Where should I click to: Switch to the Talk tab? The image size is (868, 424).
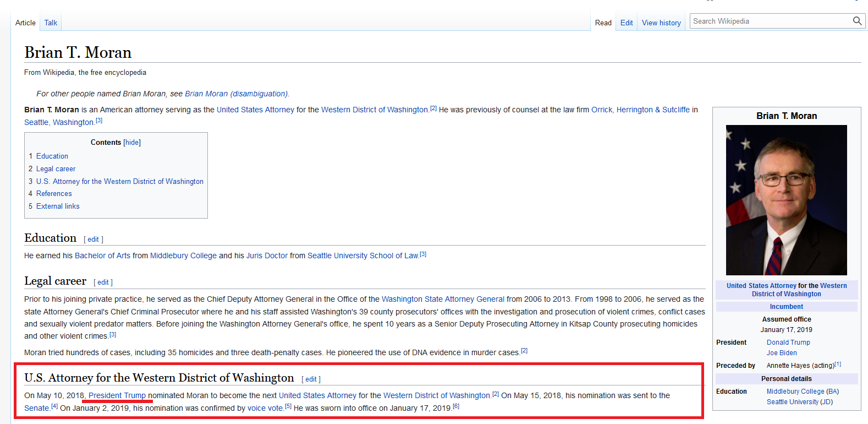51,23
